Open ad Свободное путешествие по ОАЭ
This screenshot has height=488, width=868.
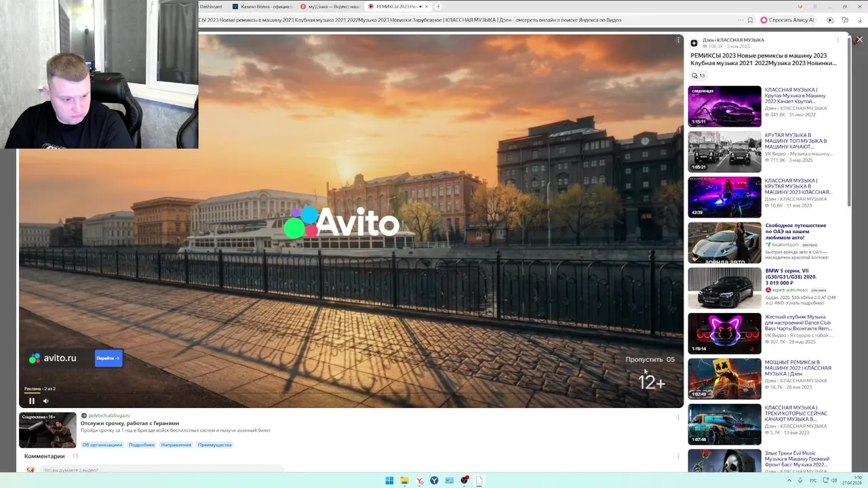(796, 231)
